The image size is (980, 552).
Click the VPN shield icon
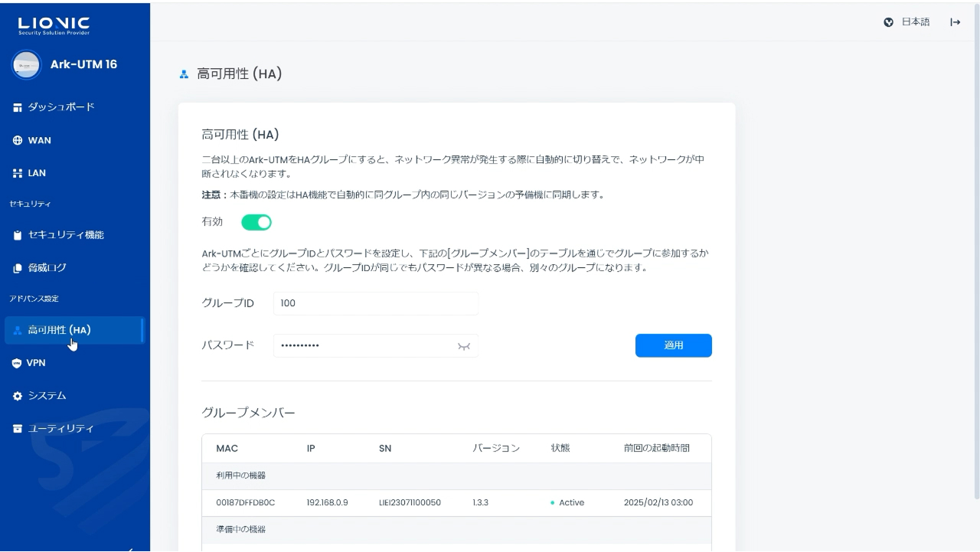[x=18, y=364]
